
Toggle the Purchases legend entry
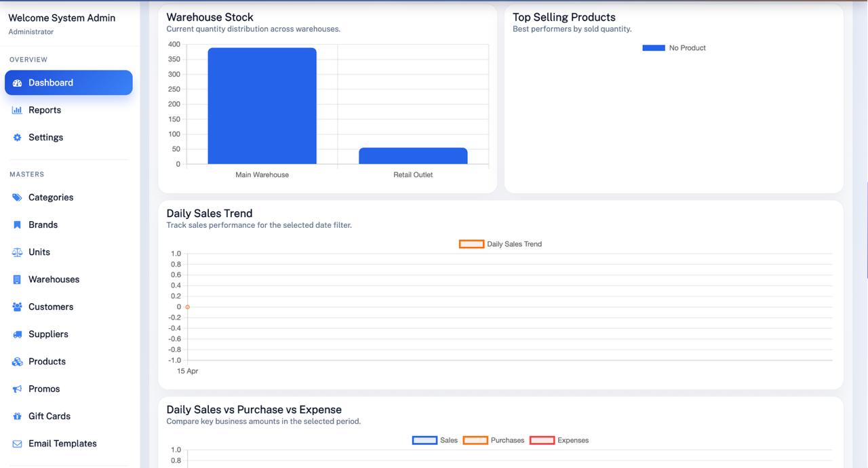[494, 440]
